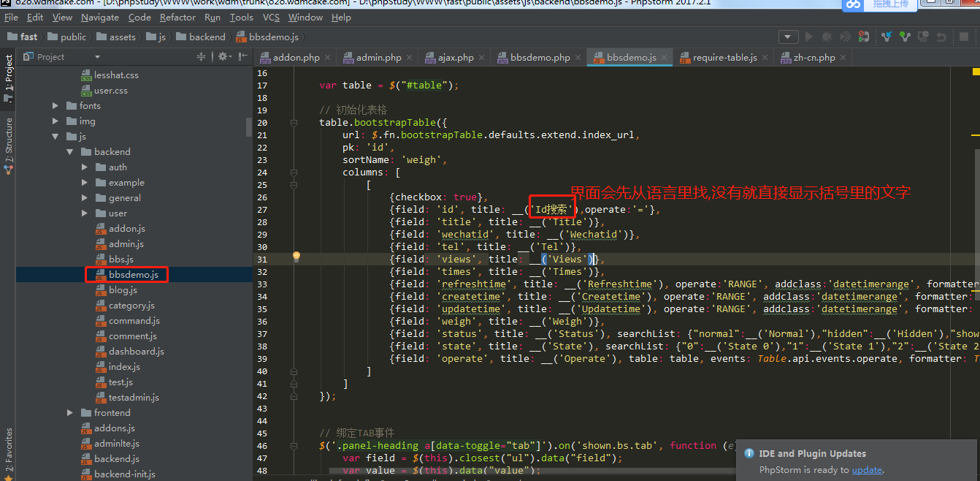Viewport: 980px width, 481px height.
Task: Switch to the admin.php editor tab
Action: pyautogui.click(x=378, y=57)
